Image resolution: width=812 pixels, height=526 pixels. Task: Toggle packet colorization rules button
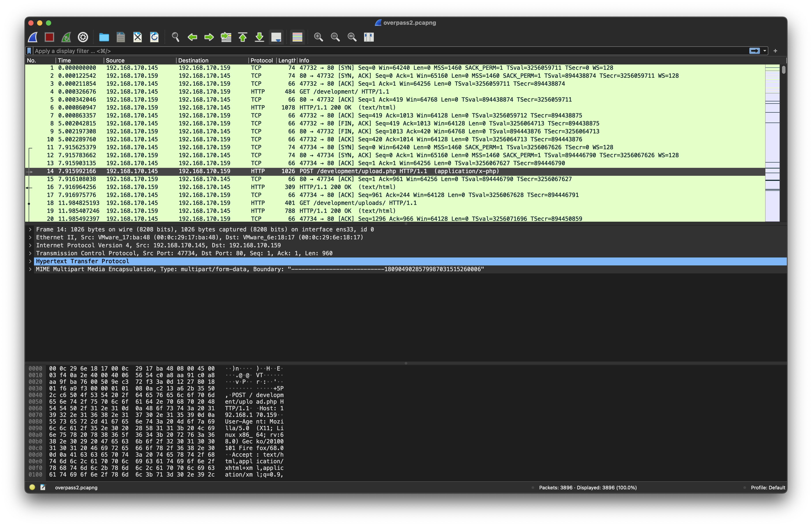[297, 37]
